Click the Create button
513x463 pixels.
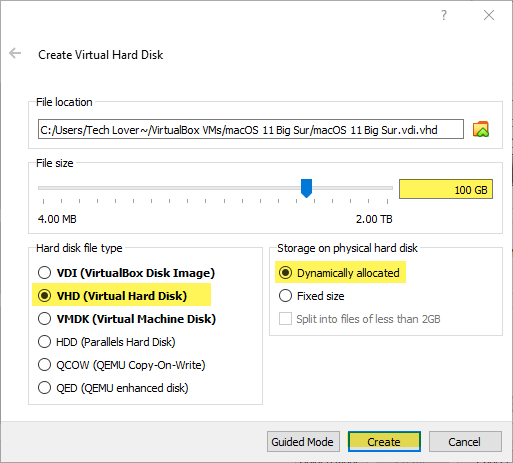384,442
